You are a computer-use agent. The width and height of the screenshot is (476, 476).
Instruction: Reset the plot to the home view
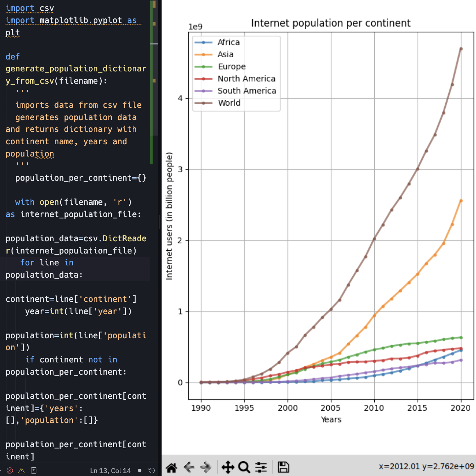[172, 467]
